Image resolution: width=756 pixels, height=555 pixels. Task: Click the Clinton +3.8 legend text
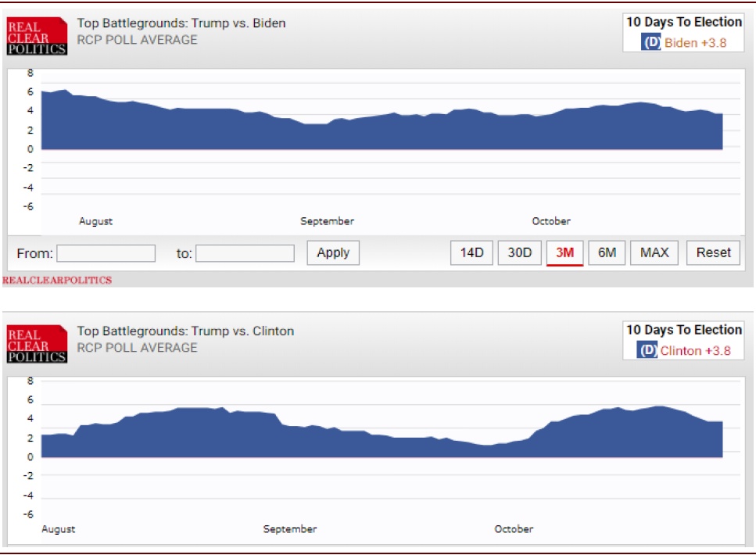[x=695, y=351]
